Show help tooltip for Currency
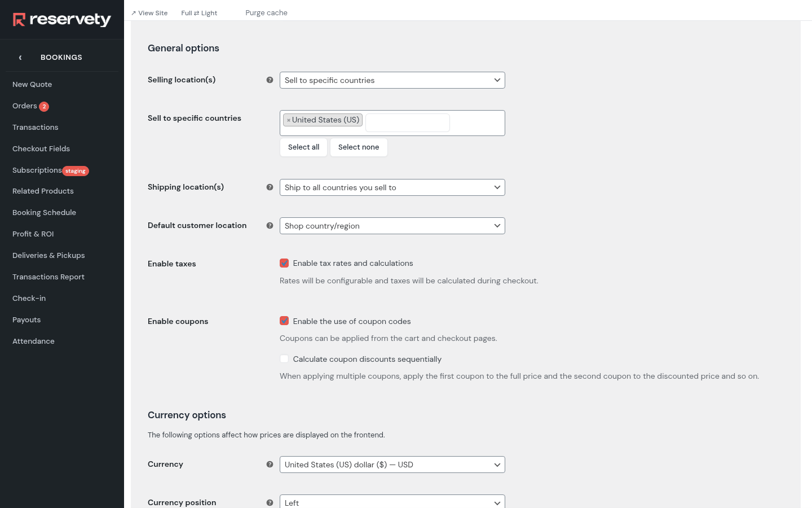812x508 pixels. point(270,465)
